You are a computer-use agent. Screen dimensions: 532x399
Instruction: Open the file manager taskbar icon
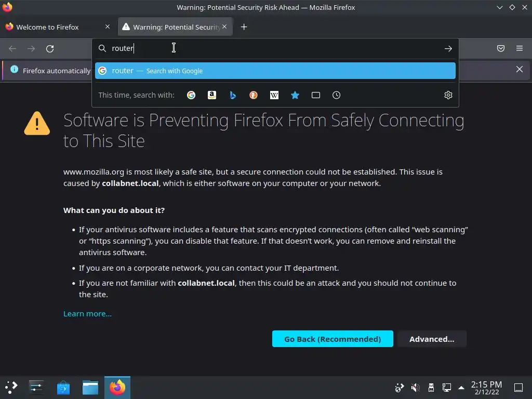click(90, 387)
